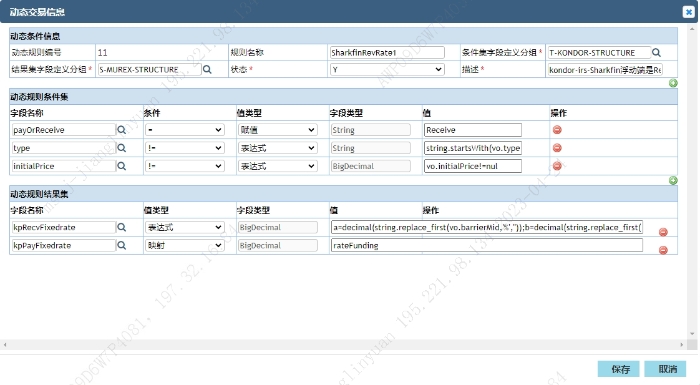Click the 保存 save button

tap(619, 369)
